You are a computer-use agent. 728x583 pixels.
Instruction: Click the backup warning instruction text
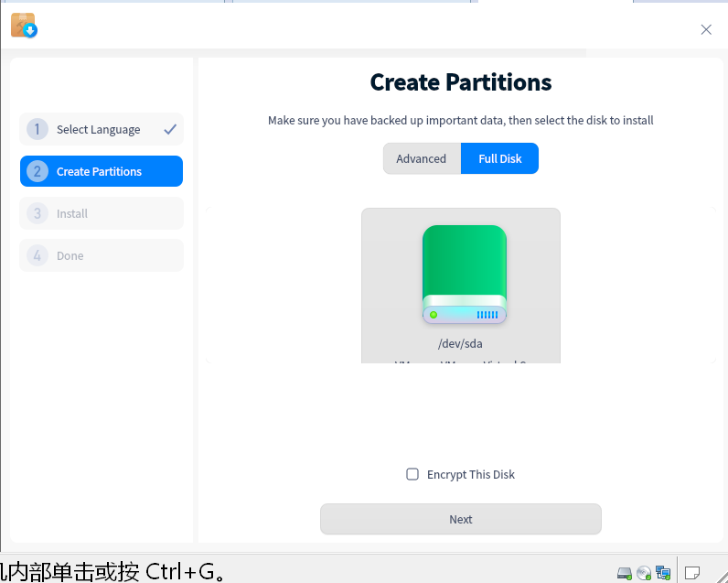461,120
